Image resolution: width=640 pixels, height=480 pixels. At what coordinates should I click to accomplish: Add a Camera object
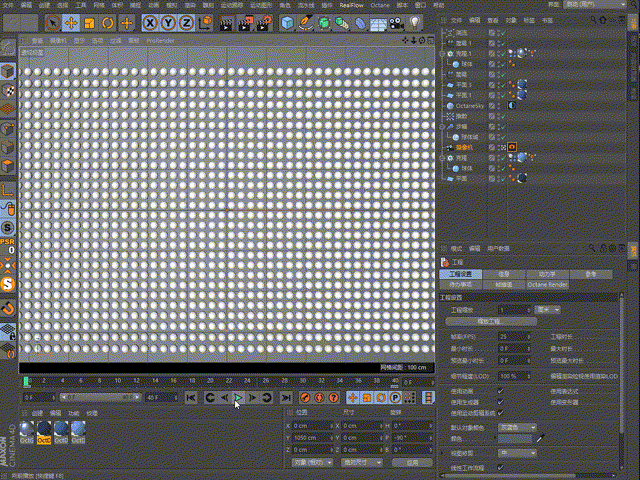coord(396,23)
